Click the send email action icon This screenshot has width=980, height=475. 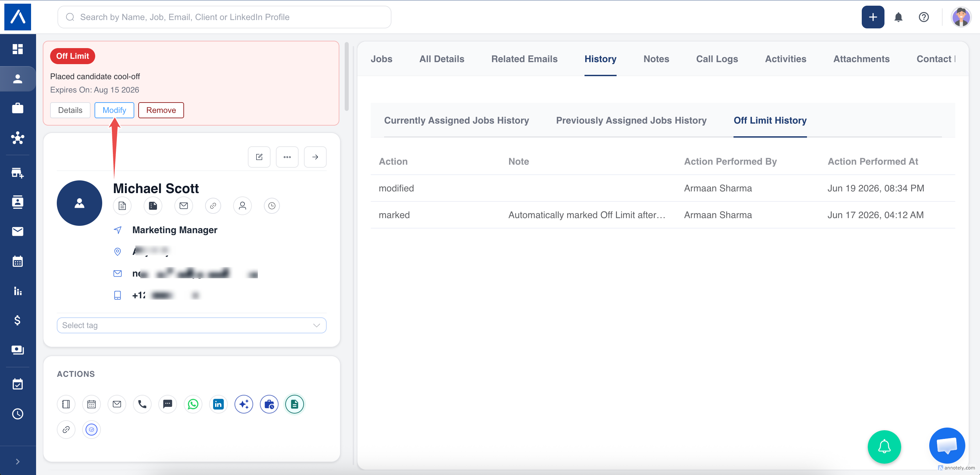[x=117, y=404]
